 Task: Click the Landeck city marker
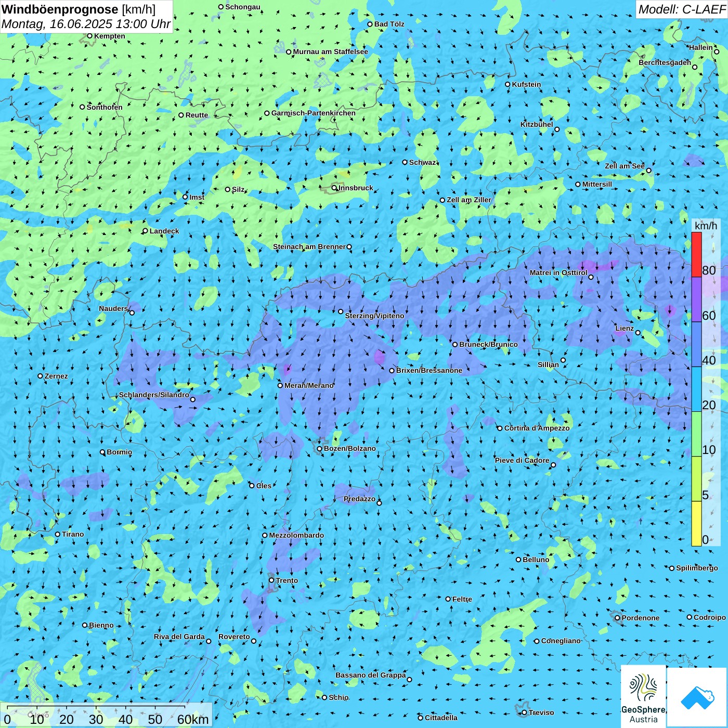tap(145, 231)
